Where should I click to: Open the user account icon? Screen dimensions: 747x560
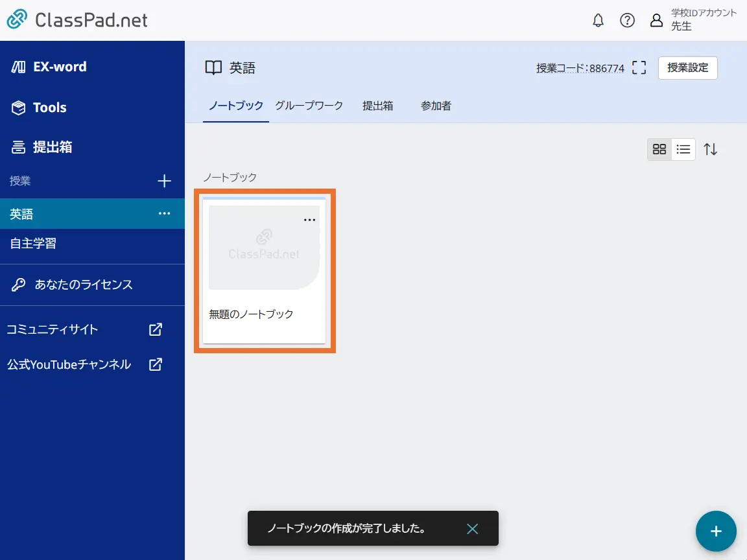click(x=656, y=21)
